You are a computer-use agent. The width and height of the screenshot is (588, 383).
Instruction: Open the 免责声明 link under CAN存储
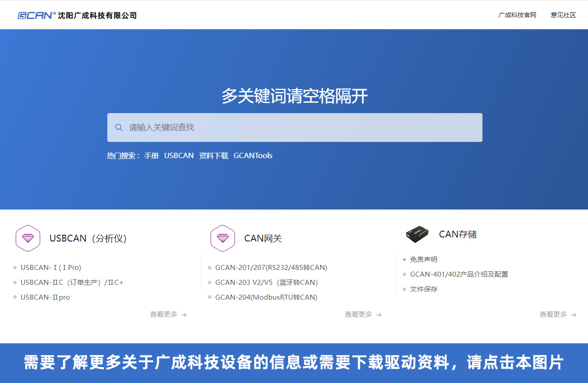tap(423, 260)
